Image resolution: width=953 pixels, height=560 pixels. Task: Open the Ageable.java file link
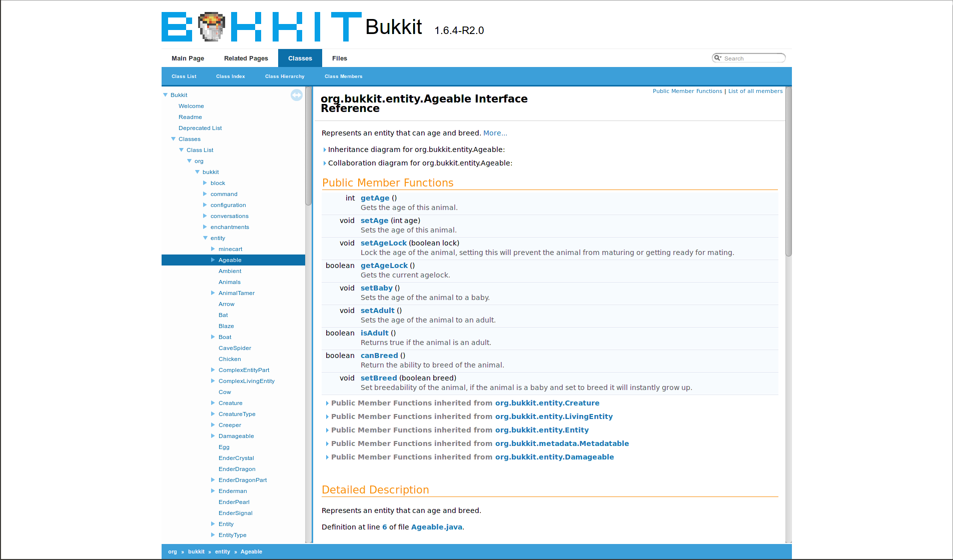pyautogui.click(x=437, y=527)
